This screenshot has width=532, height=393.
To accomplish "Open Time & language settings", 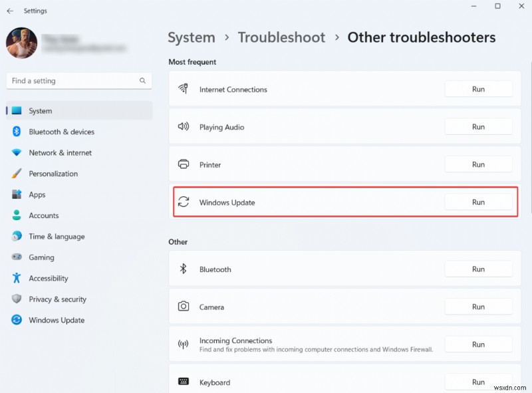I will (x=56, y=236).
